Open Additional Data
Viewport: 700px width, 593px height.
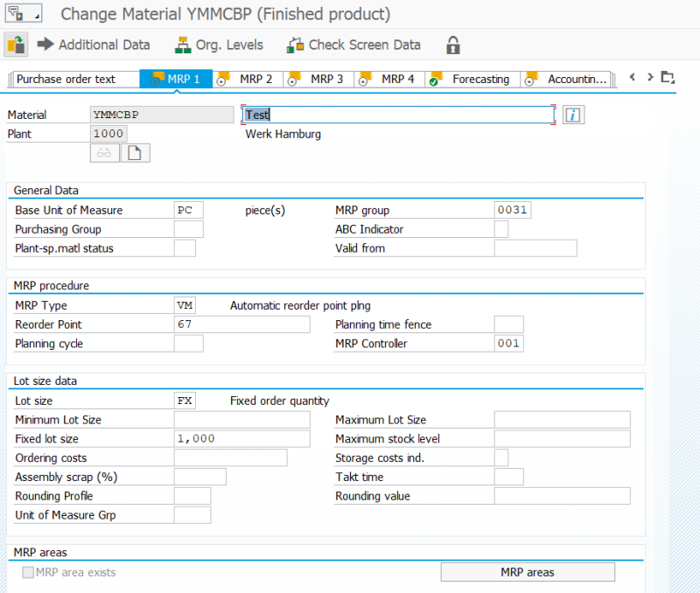click(x=94, y=45)
